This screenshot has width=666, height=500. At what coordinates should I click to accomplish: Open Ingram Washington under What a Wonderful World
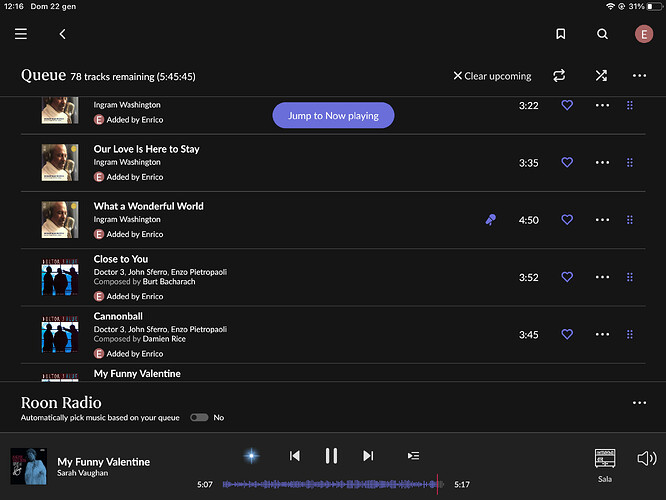point(127,219)
